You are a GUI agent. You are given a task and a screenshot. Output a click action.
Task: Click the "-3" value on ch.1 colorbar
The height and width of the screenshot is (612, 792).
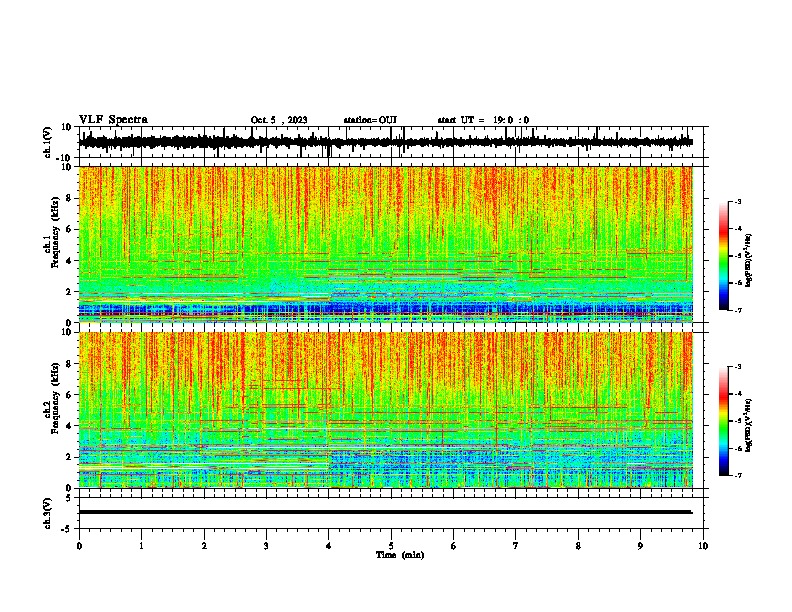(x=738, y=202)
